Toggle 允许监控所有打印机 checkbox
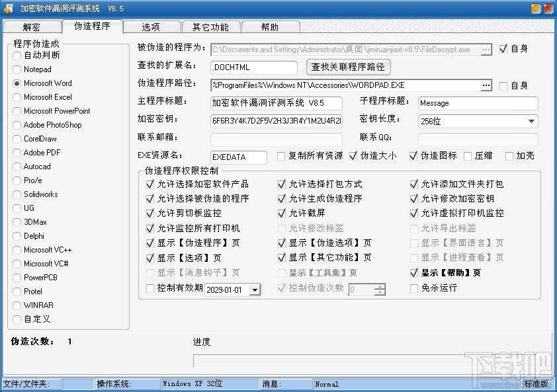This screenshot has width=557, height=392. [x=150, y=228]
